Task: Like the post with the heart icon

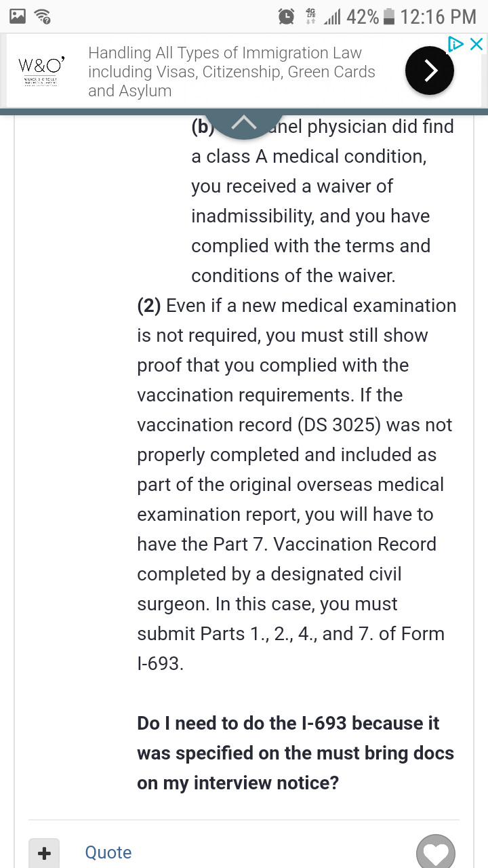Action: [x=436, y=852]
